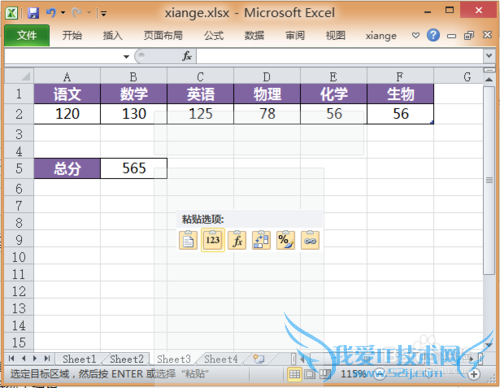Click the Insert Function fx button
The image size is (500, 388).
[187, 56]
